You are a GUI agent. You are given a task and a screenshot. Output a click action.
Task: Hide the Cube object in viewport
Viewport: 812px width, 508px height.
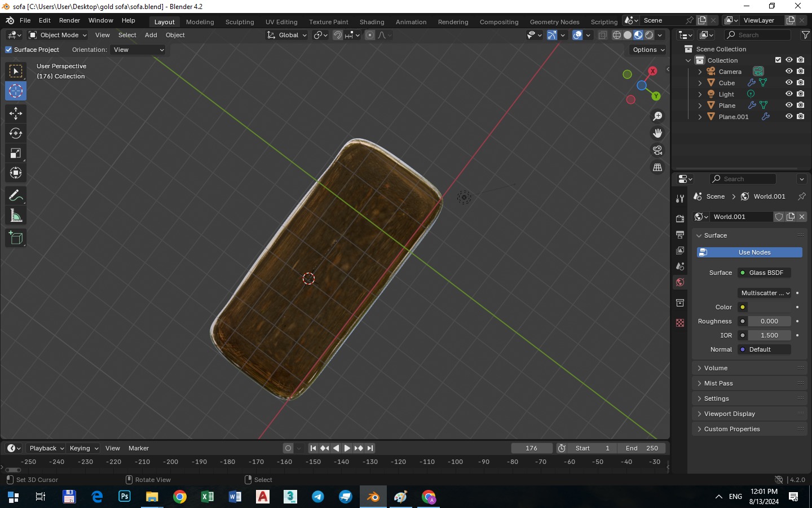coord(789,82)
